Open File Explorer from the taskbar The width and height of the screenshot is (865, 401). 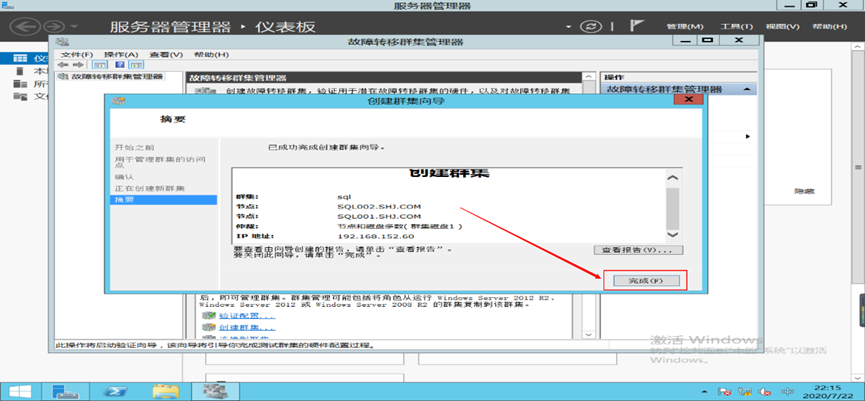coord(166,391)
